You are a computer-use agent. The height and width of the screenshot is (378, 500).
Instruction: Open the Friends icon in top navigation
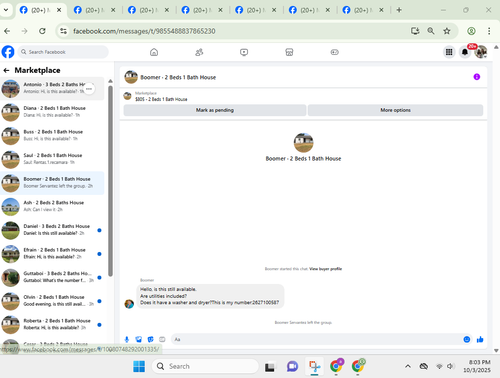point(199,52)
